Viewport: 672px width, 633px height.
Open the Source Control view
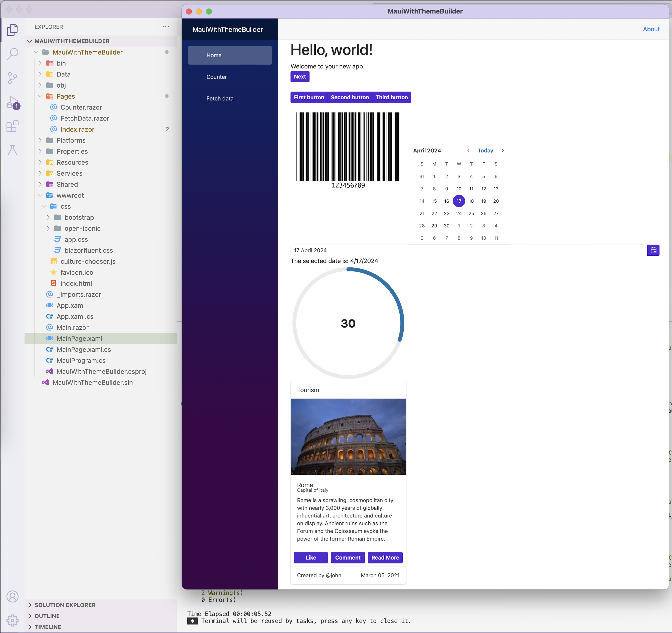[13, 78]
